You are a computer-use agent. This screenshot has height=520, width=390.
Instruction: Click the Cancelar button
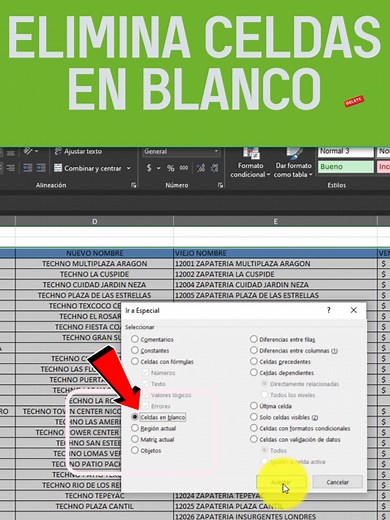[337, 482]
